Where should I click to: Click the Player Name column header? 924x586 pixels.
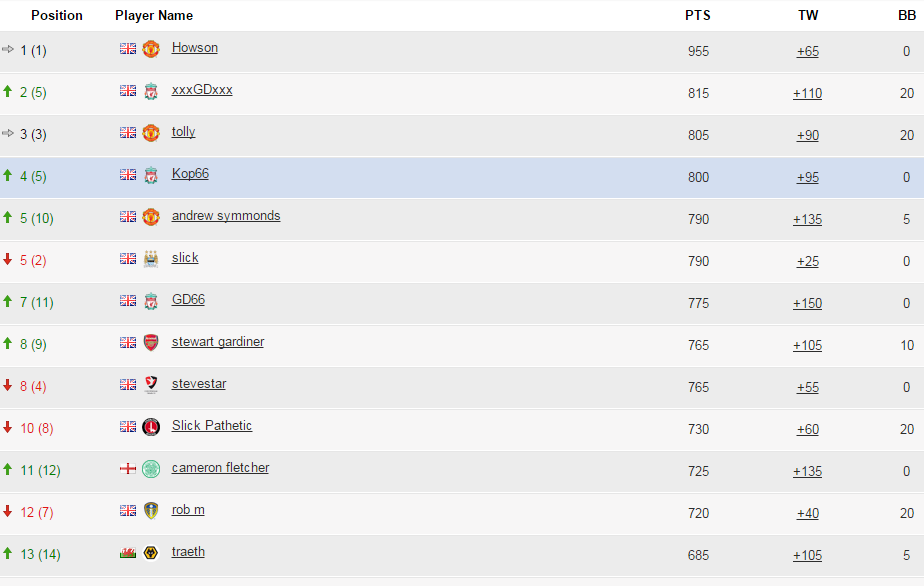pos(154,15)
